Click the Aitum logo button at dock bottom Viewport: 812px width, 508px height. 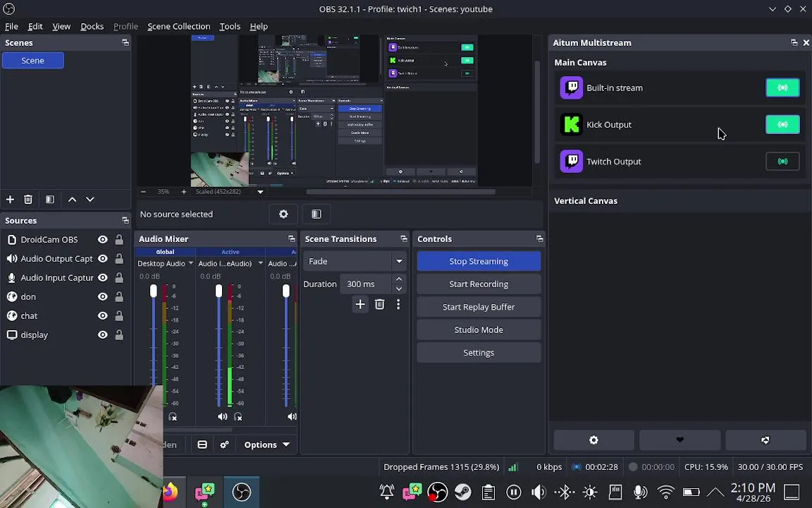(x=765, y=440)
